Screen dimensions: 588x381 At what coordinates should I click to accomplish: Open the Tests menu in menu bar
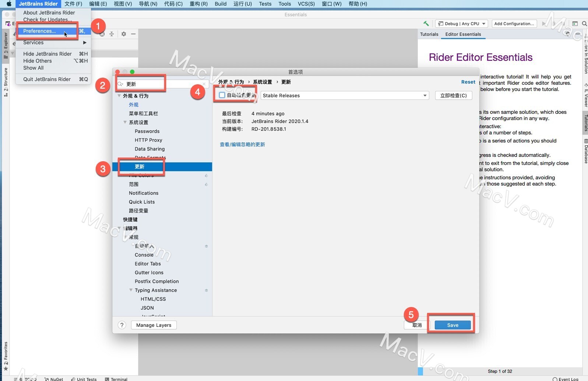coord(265,4)
